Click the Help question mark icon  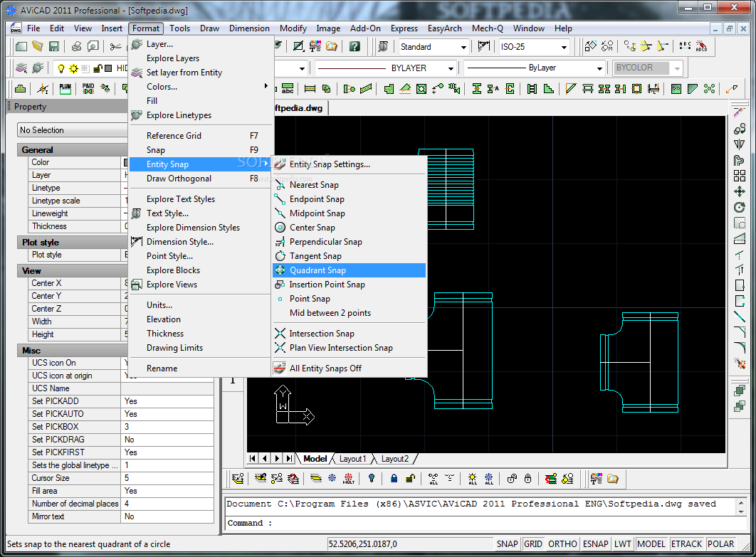click(x=355, y=46)
